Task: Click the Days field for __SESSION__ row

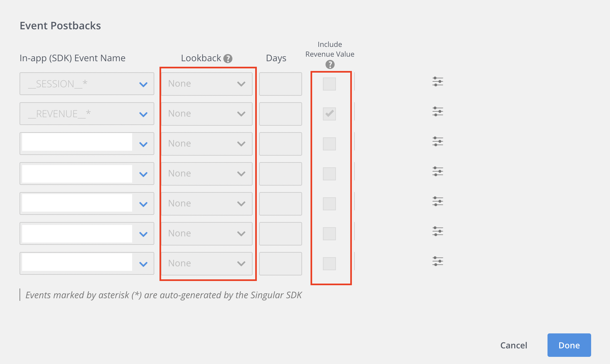Action: [280, 84]
